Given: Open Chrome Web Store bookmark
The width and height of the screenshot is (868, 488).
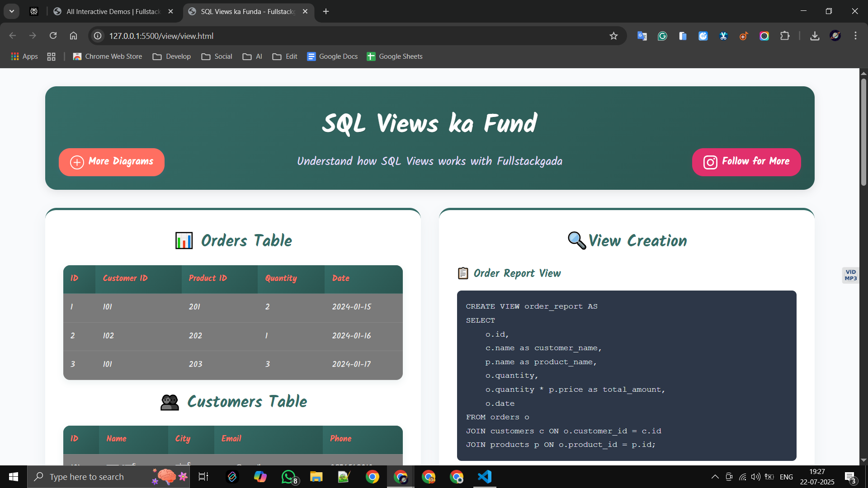Looking at the screenshot, I should 108,56.
